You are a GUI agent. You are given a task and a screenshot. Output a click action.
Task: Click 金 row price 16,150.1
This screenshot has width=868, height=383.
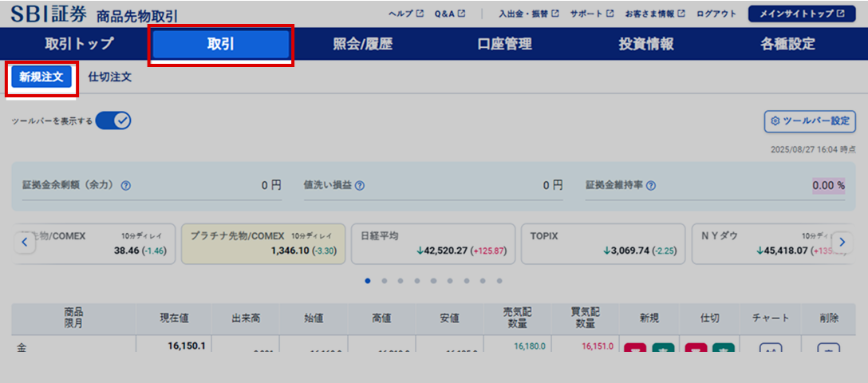(x=186, y=346)
